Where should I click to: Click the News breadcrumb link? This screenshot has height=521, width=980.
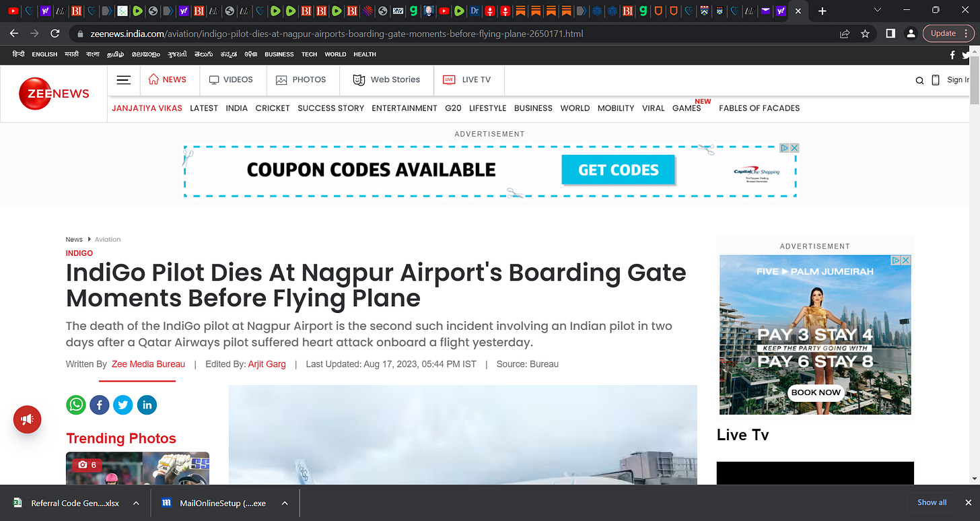point(74,240)
